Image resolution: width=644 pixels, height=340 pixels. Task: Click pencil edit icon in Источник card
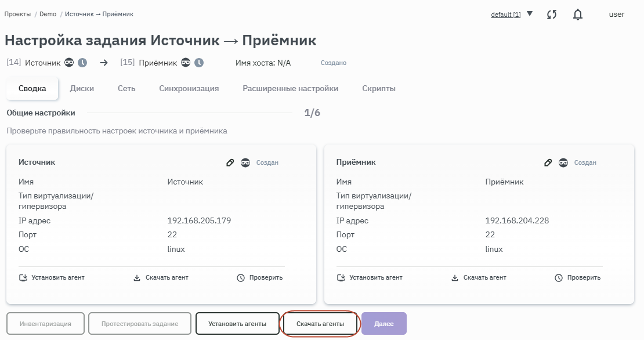coord(230,163)
